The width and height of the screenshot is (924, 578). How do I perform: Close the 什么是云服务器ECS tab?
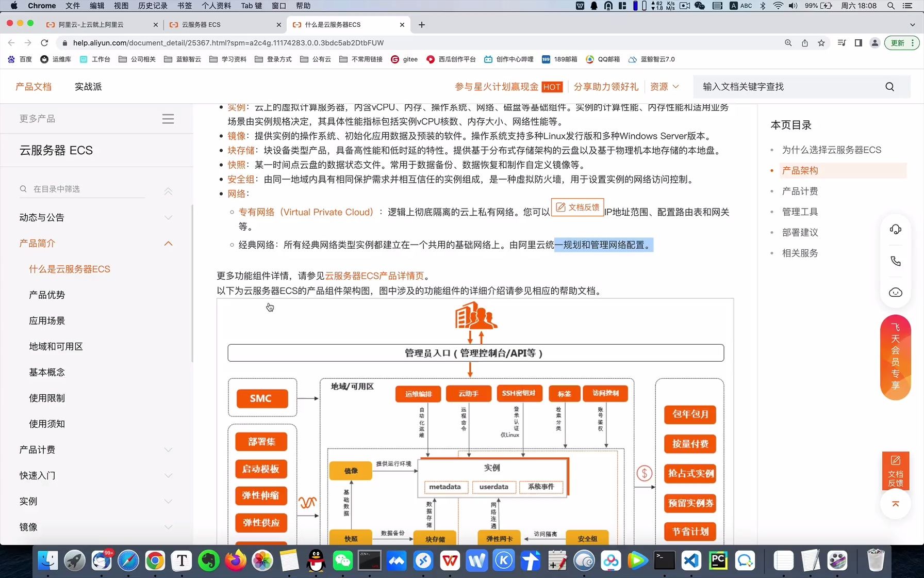[402, 25]
